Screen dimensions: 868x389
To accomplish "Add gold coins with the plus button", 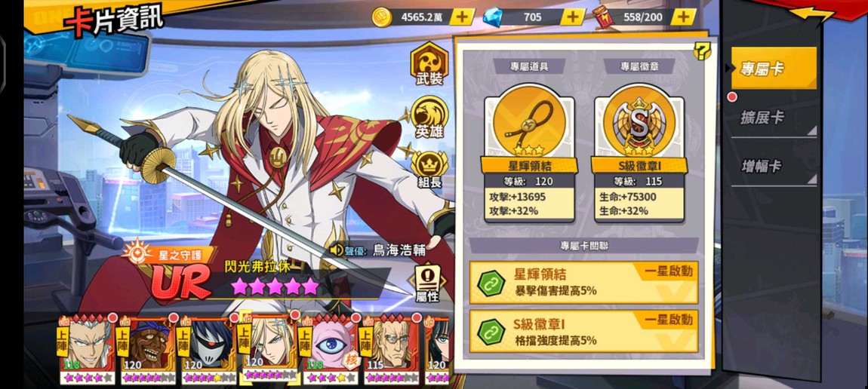I will coord(462,17).
